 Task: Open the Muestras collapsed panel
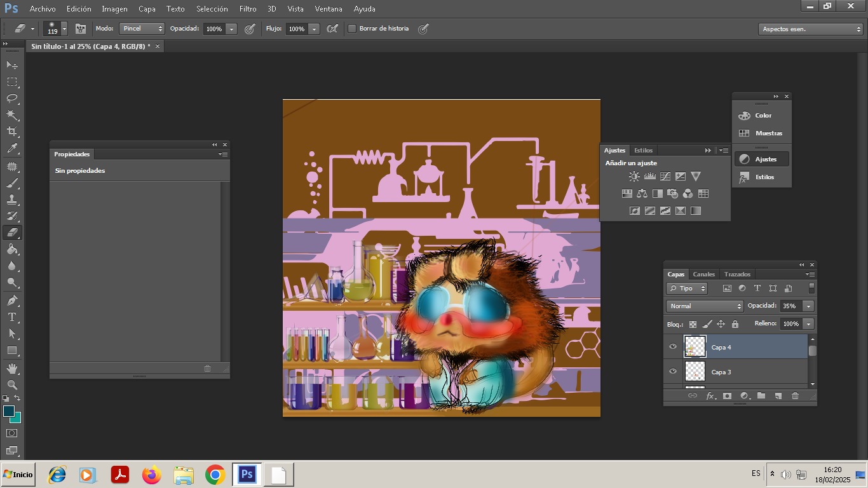pyautogui.click(x=763, y=133)
